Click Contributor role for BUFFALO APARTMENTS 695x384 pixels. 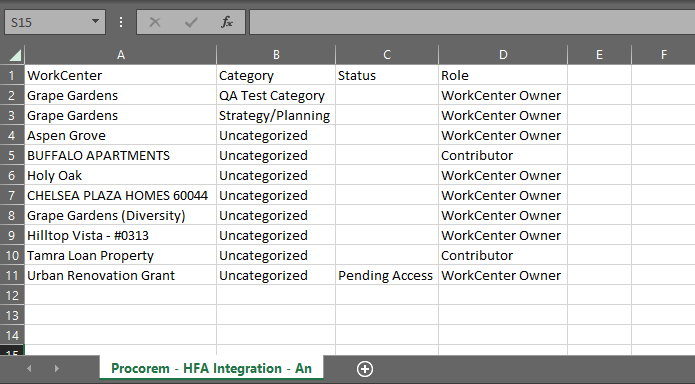click(x=503, y=156)
